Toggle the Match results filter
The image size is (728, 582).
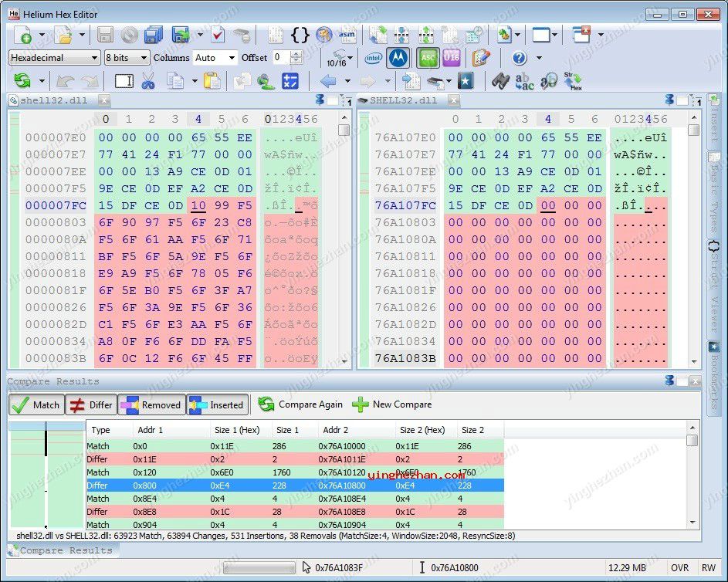point(37,404)
